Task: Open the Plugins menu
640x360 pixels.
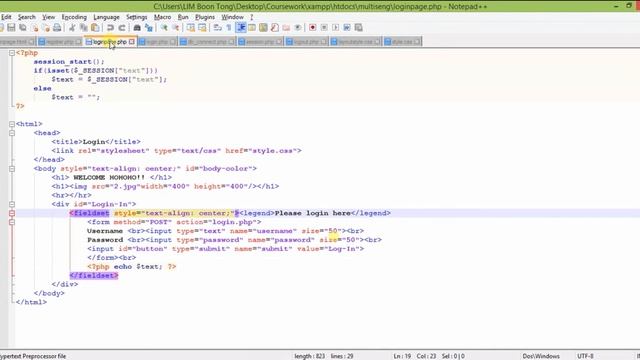Action: (x=205, y=17)
